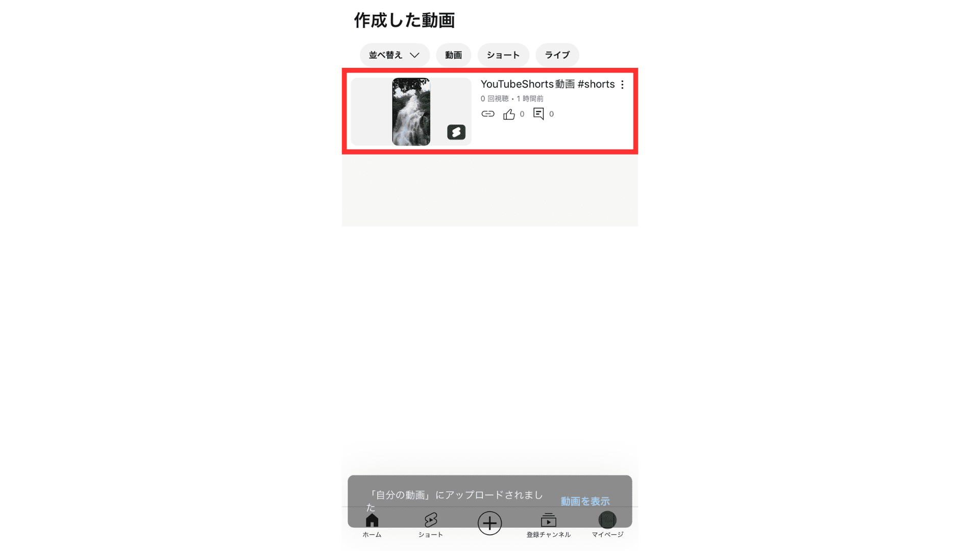Select the 動画 (Videos) filter tab
Viewport: 980px width, 551px height.
[454, 55]
